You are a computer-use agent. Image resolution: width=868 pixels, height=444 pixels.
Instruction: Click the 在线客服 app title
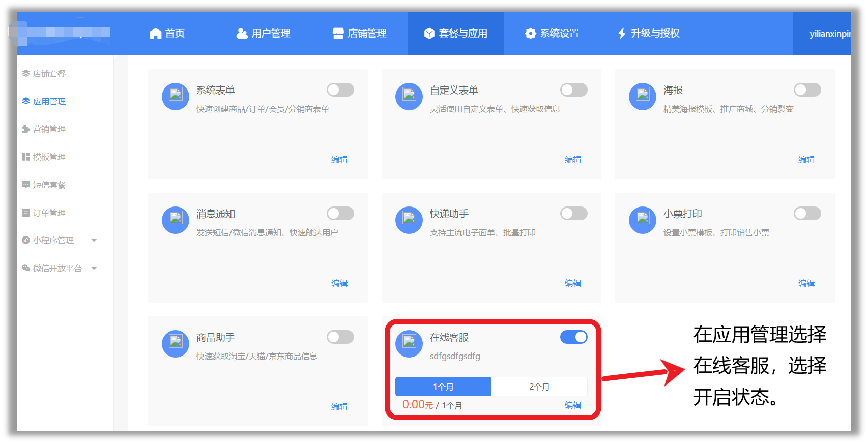point(449,337)
